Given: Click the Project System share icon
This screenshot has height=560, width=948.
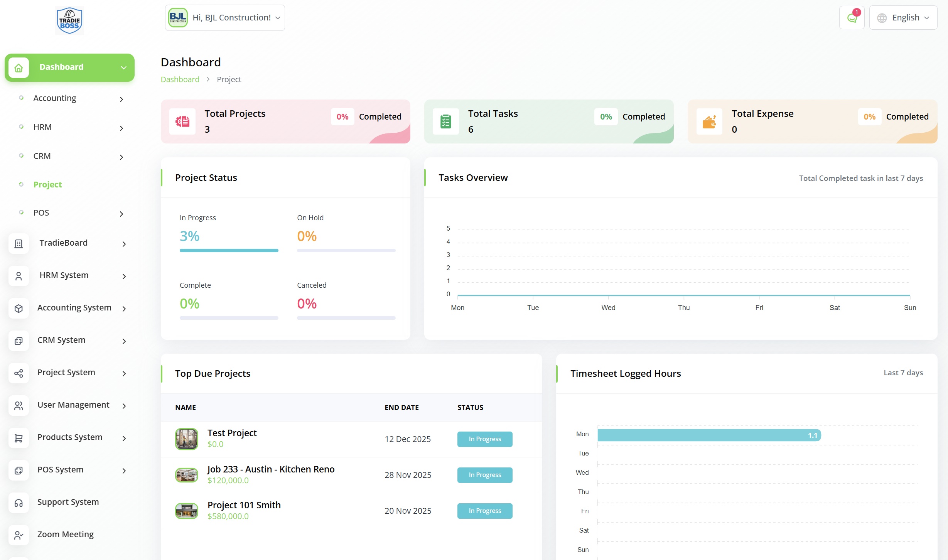Looking at the screenshot, I should coord(19,373).
